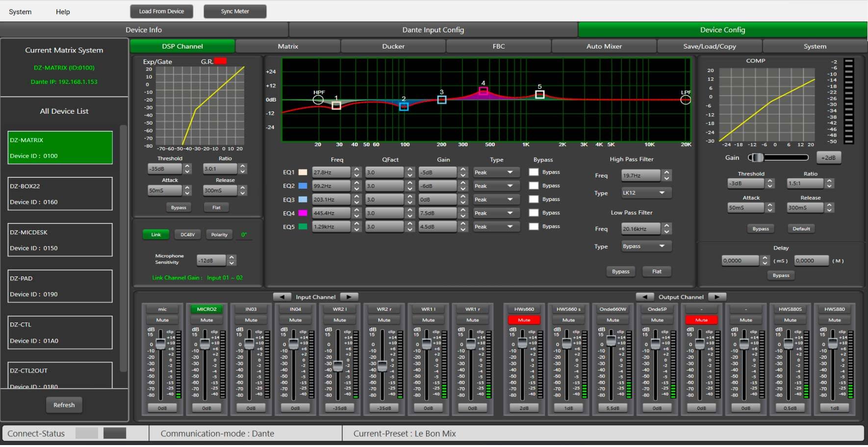Select EQ band 4 node on graph
Image resolution: width=868 pixels, height=447 pixels.
click(483, 91)
